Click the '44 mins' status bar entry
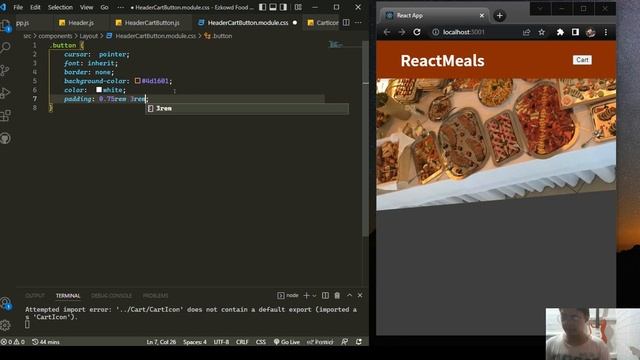This screenshot has height=360, width=640. (x=46, y=342)
